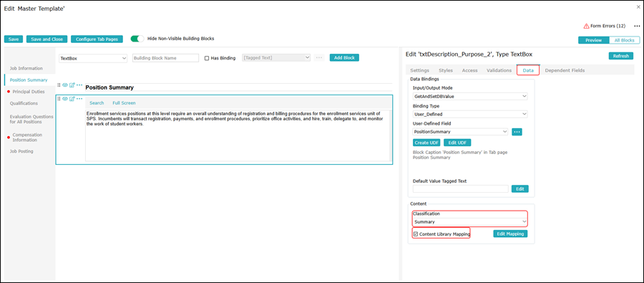Open Binding Type dropdown

[x=470, y=114]
